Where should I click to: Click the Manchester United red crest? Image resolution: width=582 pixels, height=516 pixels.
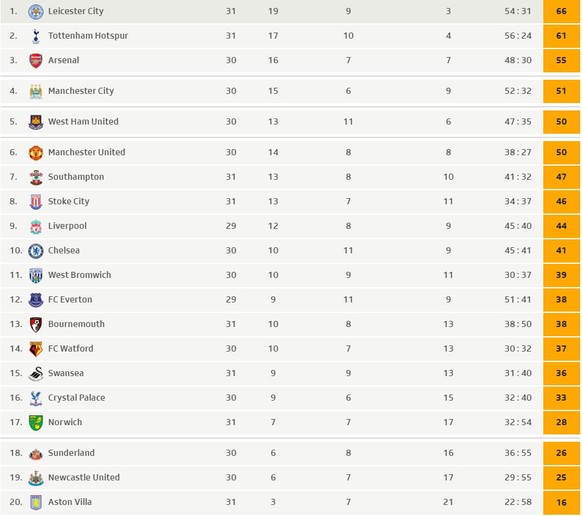coord(36,153)
